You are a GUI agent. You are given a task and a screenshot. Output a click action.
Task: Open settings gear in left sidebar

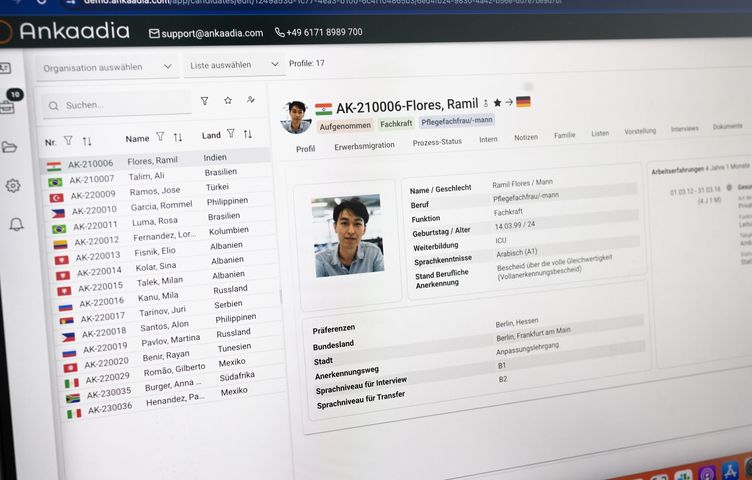click(13, 185)
